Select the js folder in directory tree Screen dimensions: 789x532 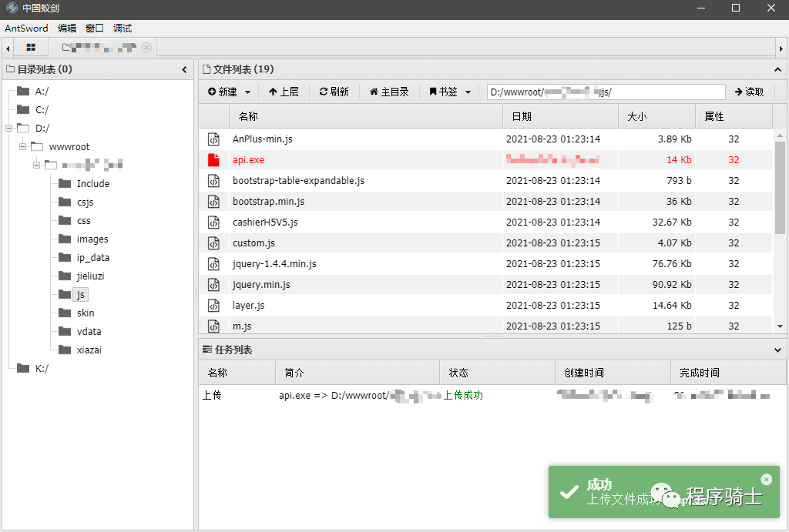(x=79, y=294)
